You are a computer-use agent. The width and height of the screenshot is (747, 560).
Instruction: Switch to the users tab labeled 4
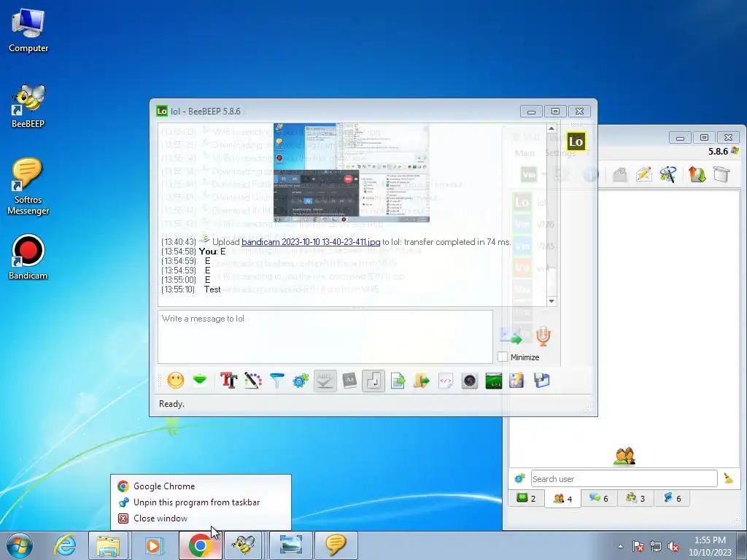(562, 499)
